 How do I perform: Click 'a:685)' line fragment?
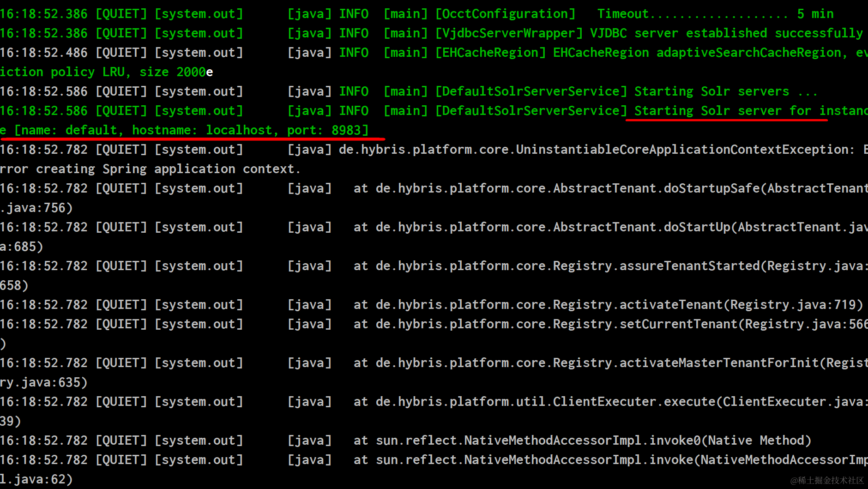pos(22,247)
